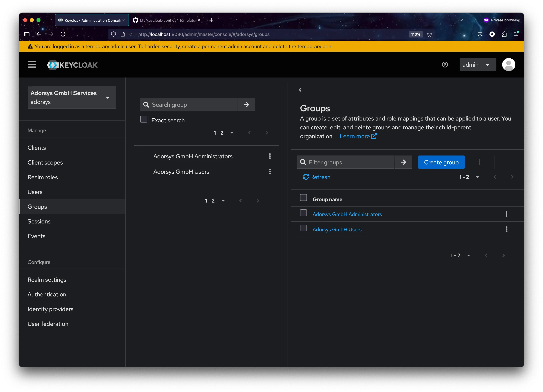Screen dimensions: 543x392
Task: Select the checkbox for Adorsys GmbH Users row
Action: 303,228
